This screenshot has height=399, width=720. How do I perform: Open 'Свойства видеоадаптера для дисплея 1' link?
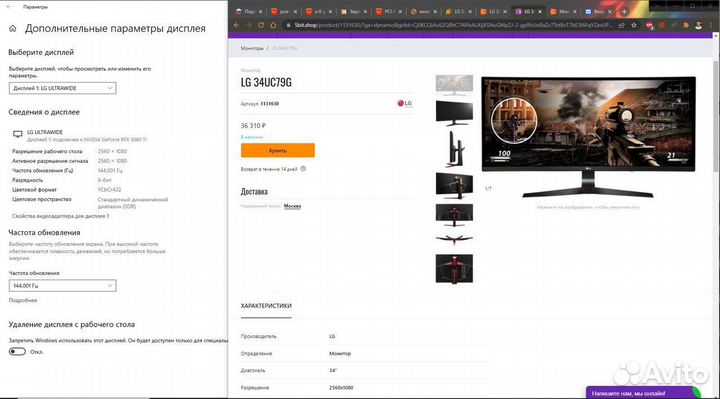point(60,216)
